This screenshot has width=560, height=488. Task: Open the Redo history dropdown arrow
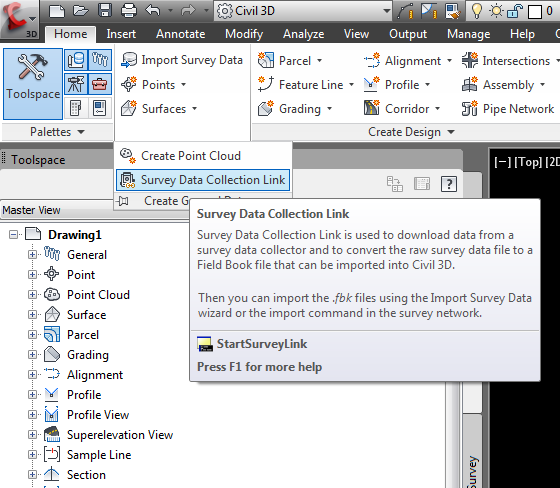tap(206, 11)
